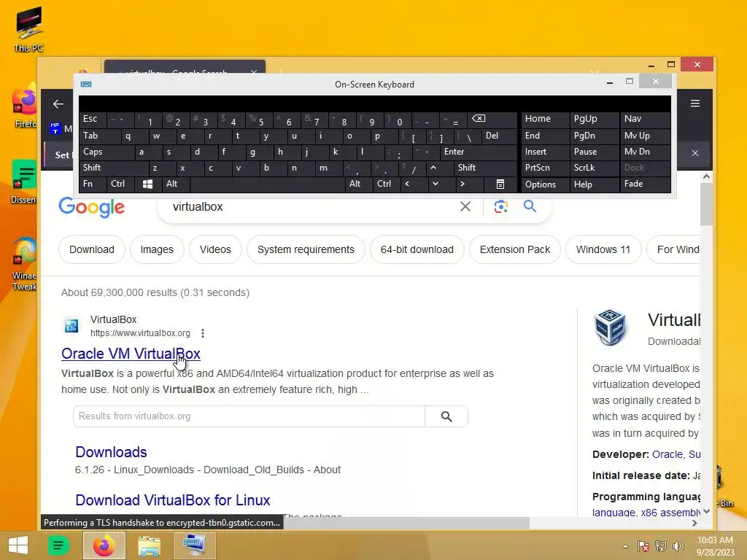Click the spacebar on On-Screen Keyboard
Image resolution: width=747 pixels, height=560 pixels.
tap(267, 184)
